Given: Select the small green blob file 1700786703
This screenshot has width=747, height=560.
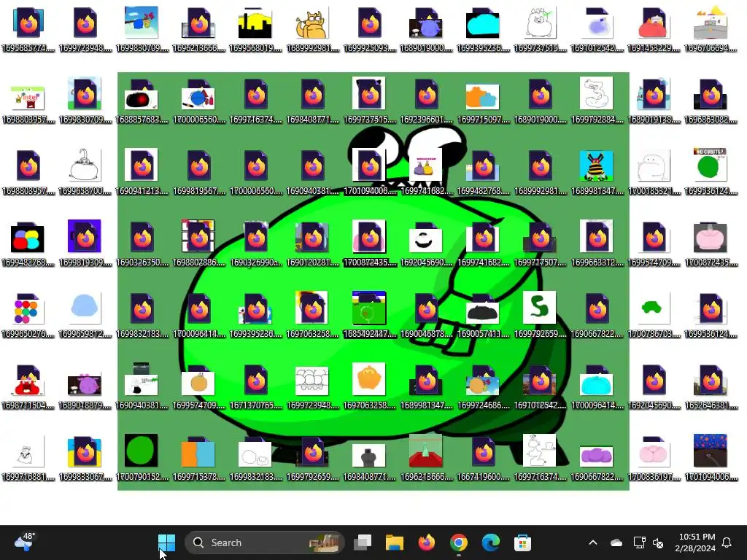Looking at the screenshot, I should 654,315.
